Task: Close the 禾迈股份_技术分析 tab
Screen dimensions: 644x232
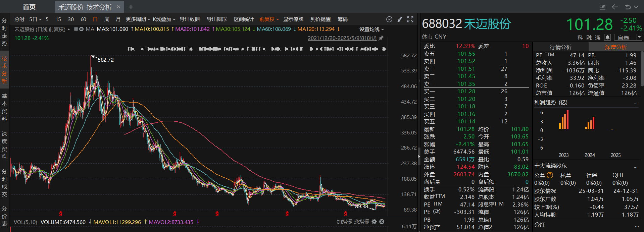Action: (x=118, y=7)
